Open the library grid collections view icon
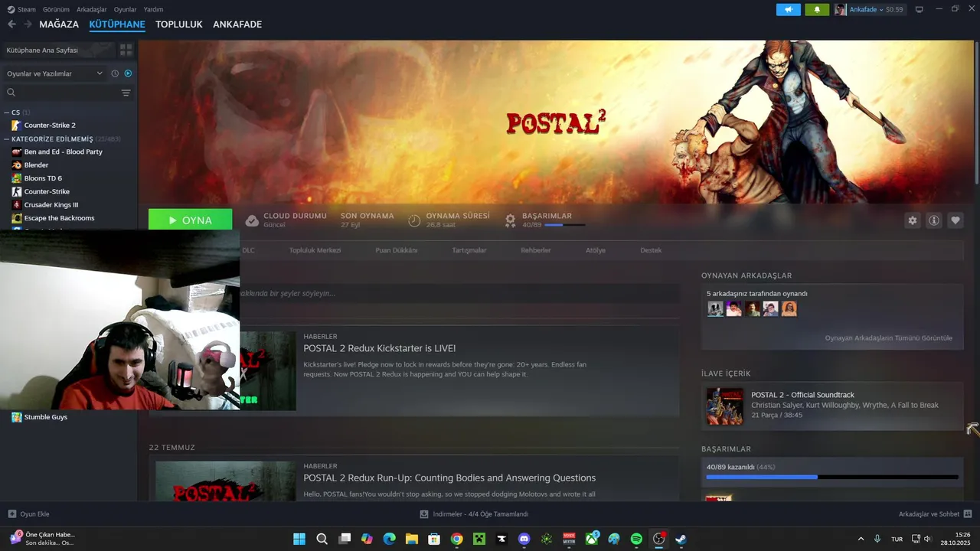Screen dimensions: 980x551 tap(126, 50)
